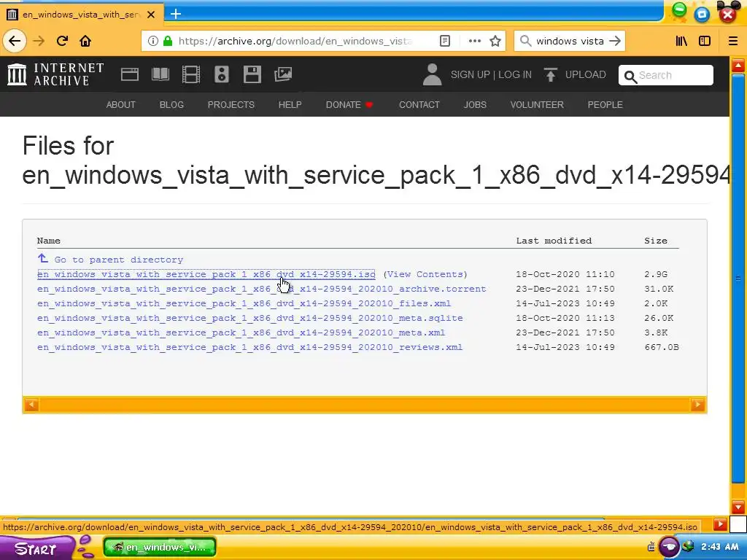Download the x14-29594.iso file
The width and height of the screenshot is (747, 560).
(206, 274)
